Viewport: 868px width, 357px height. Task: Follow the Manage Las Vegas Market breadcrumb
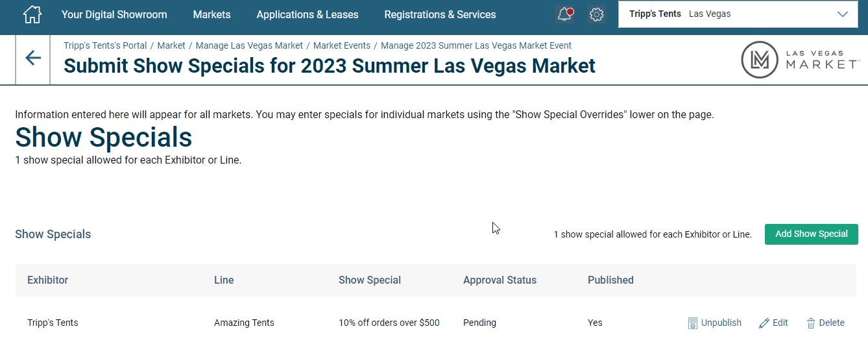[x=249, y=45]
